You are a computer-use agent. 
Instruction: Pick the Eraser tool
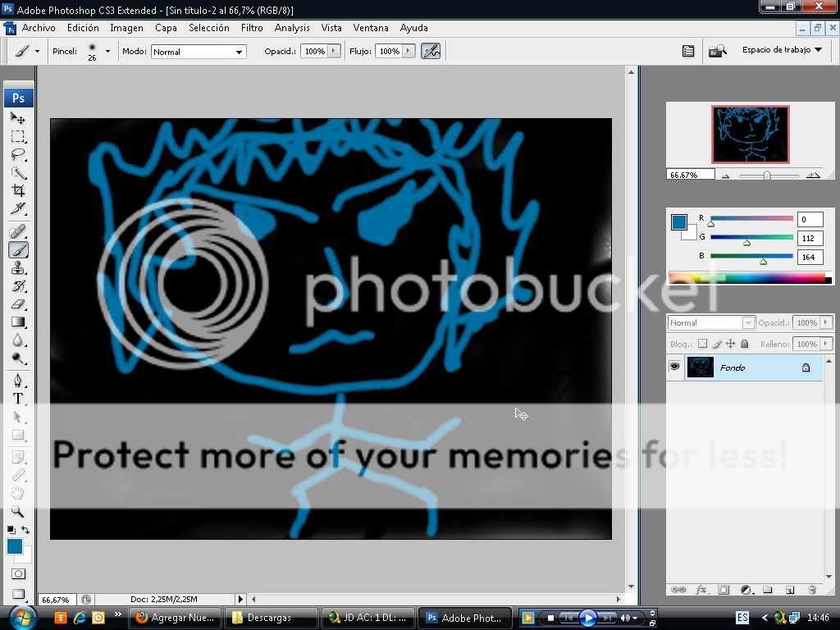[x=18, y=304]
